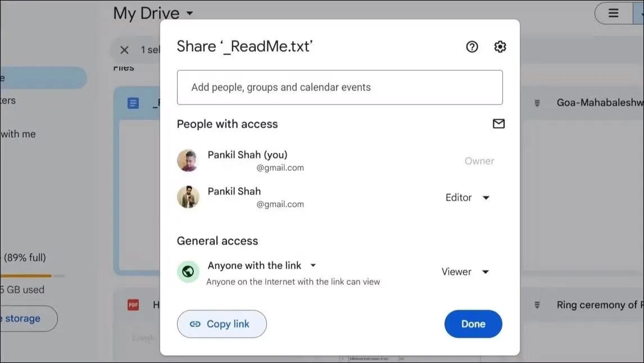Select the Goa-Mahabaleshwar file
Viewport: 644px width, 363px height.
pos(596,103)
